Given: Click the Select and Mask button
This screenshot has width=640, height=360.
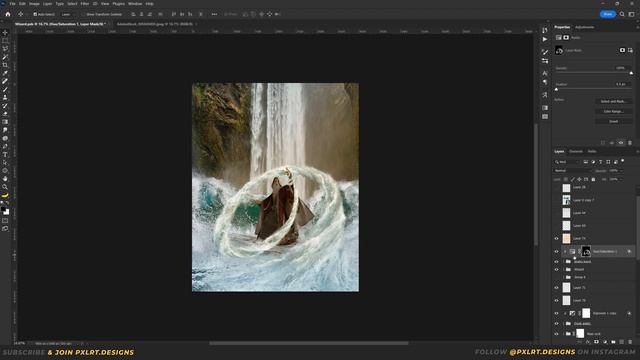Looking at the screenshot, I should (x=613, y=101).
